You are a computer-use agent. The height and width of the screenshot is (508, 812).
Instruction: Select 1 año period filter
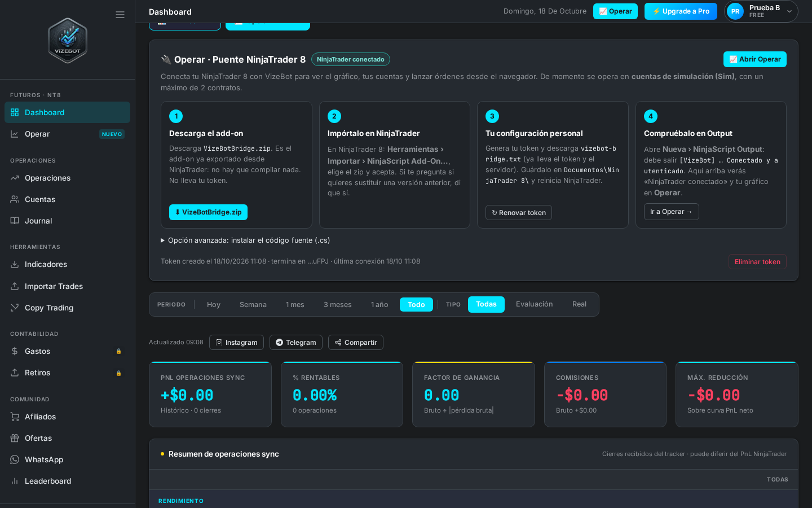(x=379, y=304)
